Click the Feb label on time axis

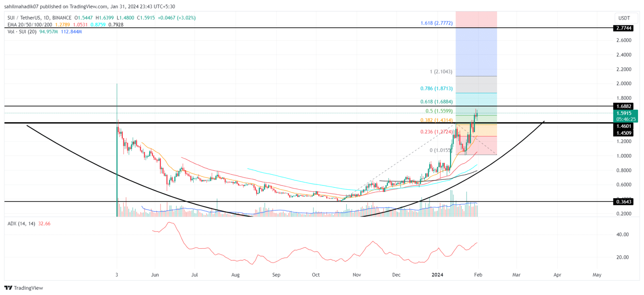[478, 275]
